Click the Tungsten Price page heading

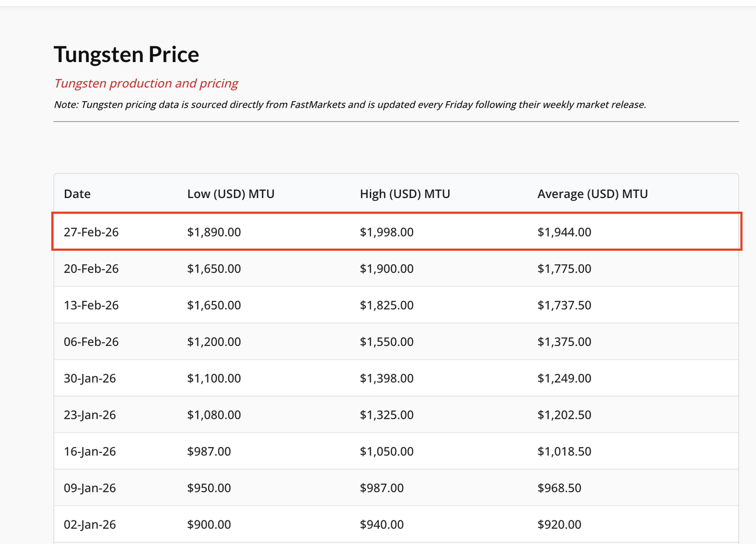[x=126, y=54]
